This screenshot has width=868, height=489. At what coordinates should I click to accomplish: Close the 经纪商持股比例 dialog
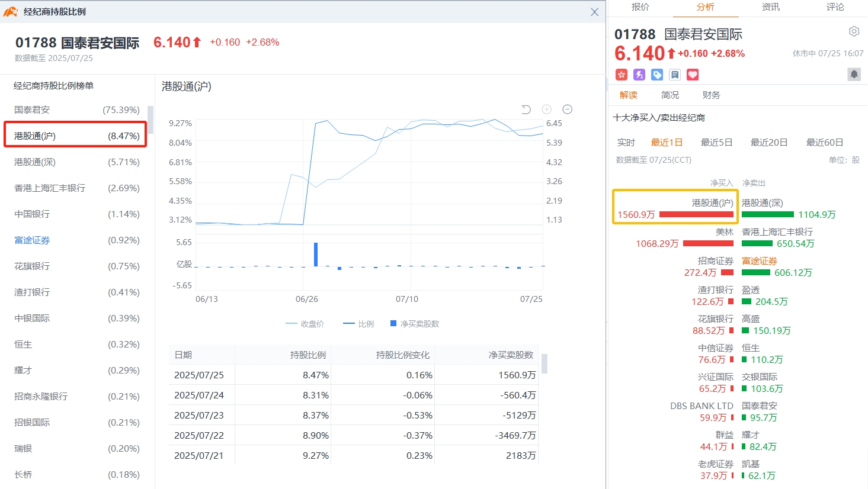595,12
